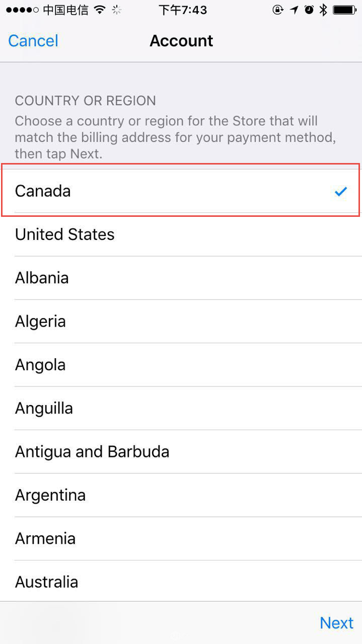
Task: Tap the cellular signal strength dots
Action: [22, 10]
